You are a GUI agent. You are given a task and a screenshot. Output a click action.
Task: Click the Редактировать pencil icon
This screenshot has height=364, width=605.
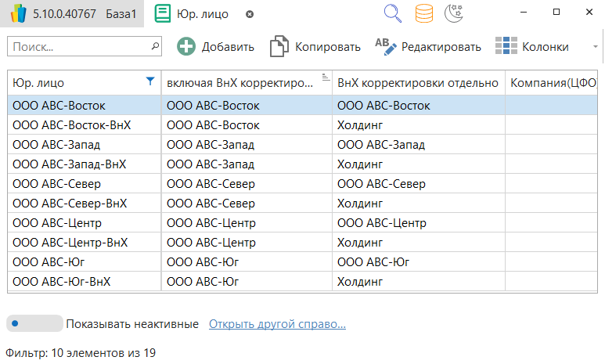pyautogui.click(x=386, y=46)
